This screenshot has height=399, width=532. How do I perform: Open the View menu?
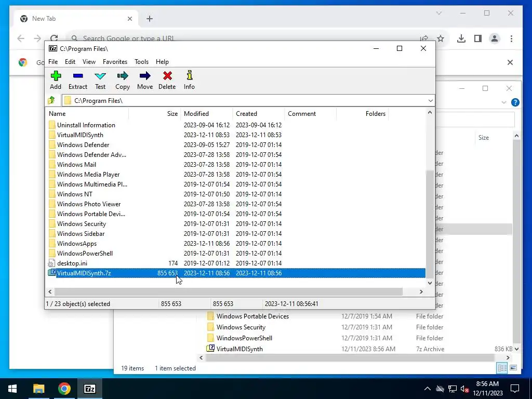[x=89, y=62]
